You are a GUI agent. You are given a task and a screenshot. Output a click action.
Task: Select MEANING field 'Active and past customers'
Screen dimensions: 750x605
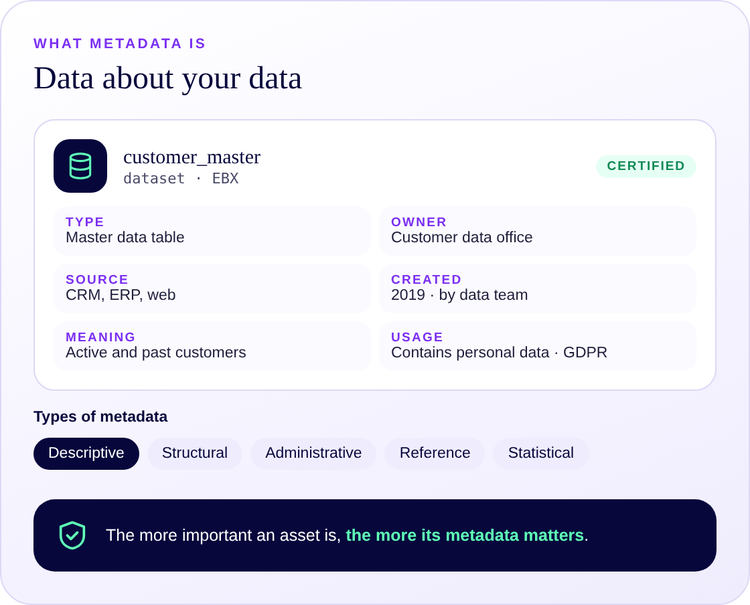tap(212, 345)
